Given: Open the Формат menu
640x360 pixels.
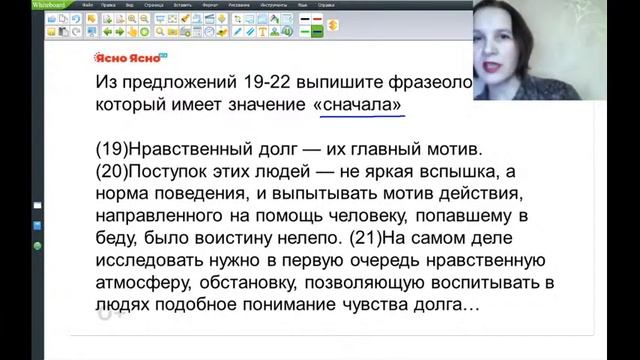Looking at the screenshot, I should 210,5.
